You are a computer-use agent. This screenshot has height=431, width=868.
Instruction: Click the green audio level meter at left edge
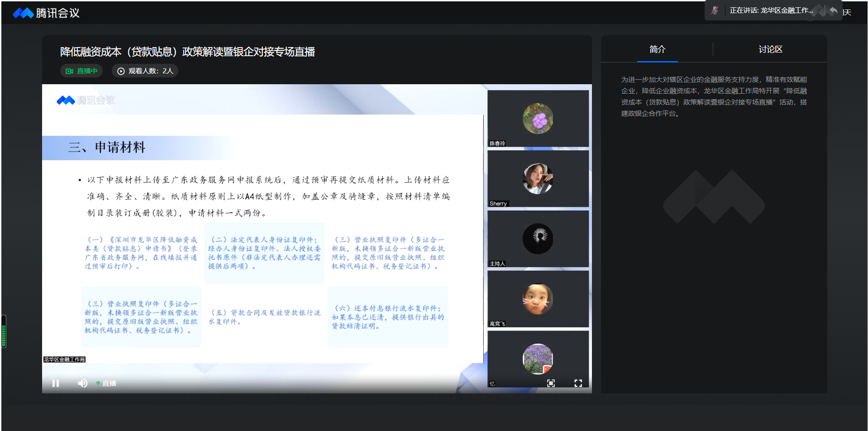point(4,331)
